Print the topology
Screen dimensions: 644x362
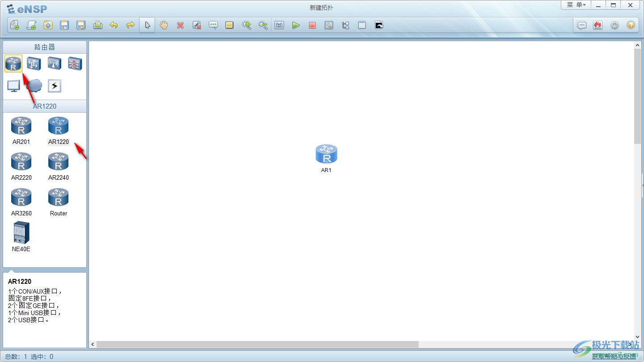point(97,25)
